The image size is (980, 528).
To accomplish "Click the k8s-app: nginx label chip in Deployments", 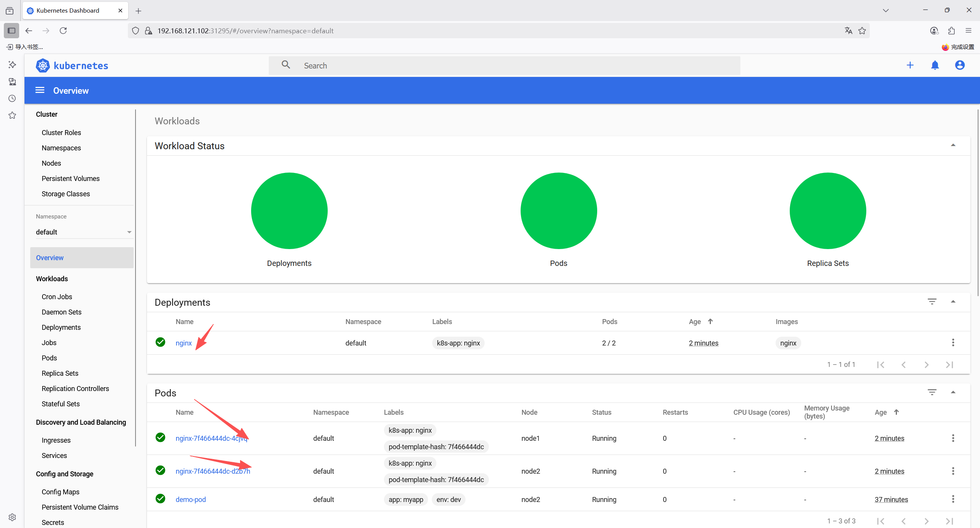I will coord(458,343).
